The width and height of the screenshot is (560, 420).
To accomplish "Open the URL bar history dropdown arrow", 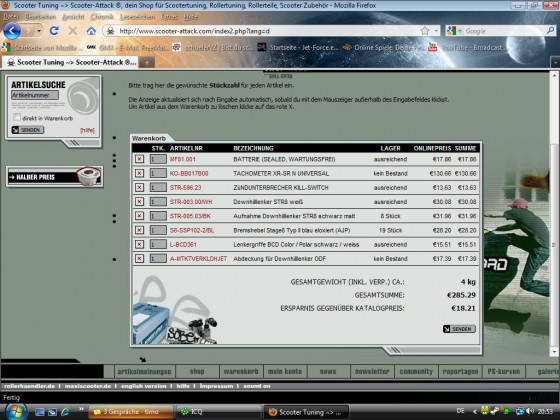I will 436,31.
